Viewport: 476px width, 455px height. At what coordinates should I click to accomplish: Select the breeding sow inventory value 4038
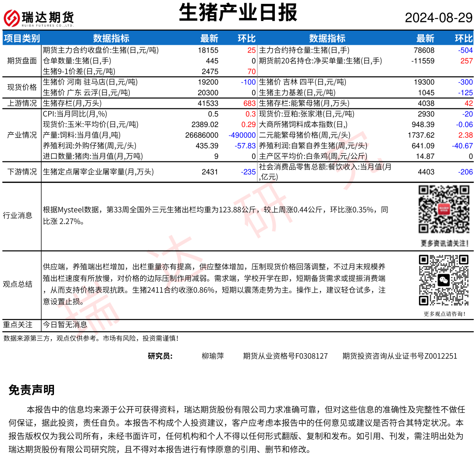click(426, 104)
